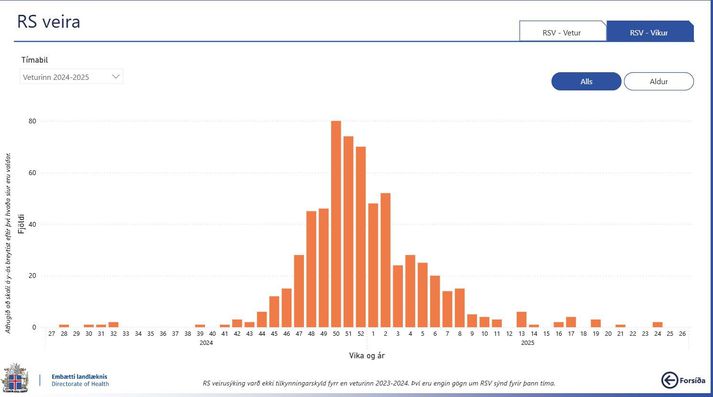Select the week 32 bar of 2024
713x397 pixels.
point(113,325)
